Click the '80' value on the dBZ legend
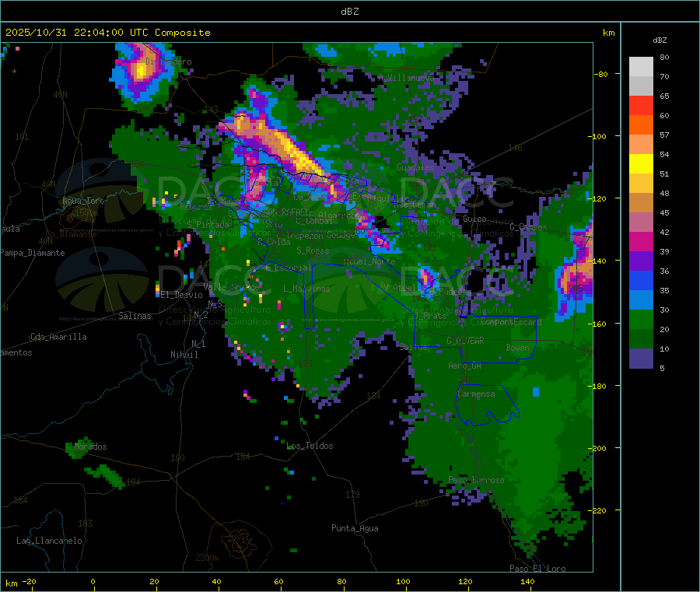The width and height of the screenshot is (700, 592). [664, 57]
